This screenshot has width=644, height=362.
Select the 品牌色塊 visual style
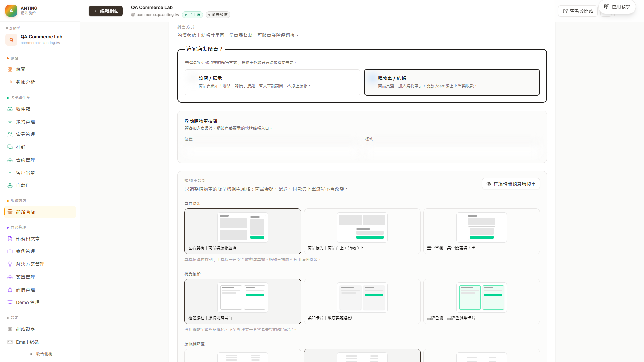(482, 301)
